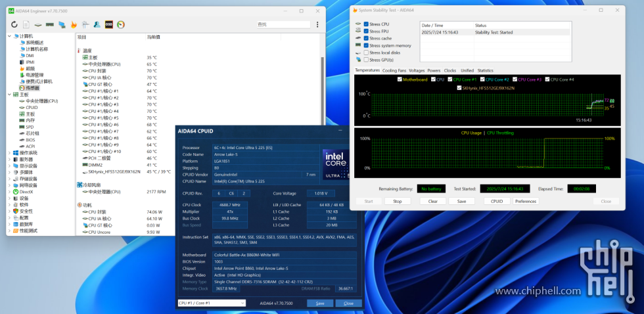Image resolution: width=644 pixels, height=314 pixels.
Task: Toggle Motherboard graph legend checkbox
Action: [x=400, y=79]
